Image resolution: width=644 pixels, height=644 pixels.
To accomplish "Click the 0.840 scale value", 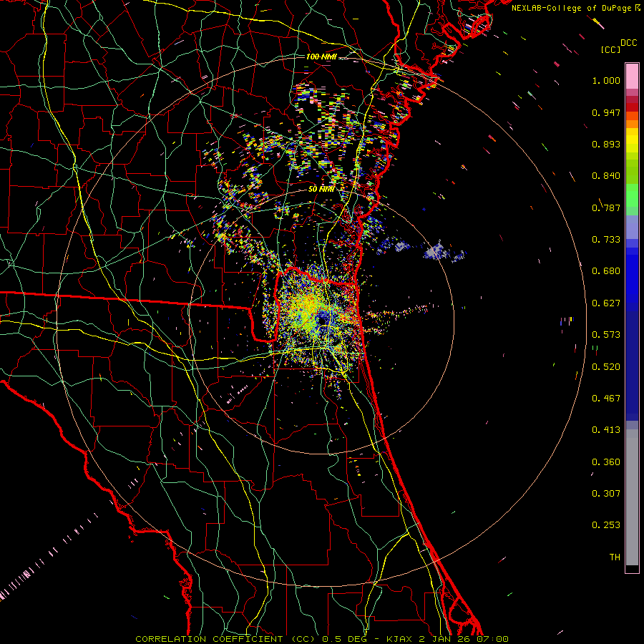I will [x=606, y=176].
